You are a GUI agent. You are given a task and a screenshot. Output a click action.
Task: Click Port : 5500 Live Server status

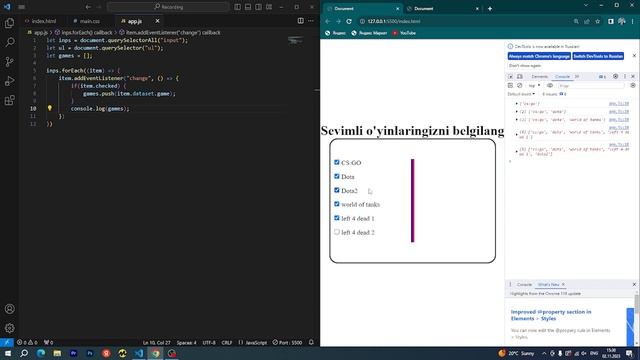pyautogui.click(x=287, y=342)
